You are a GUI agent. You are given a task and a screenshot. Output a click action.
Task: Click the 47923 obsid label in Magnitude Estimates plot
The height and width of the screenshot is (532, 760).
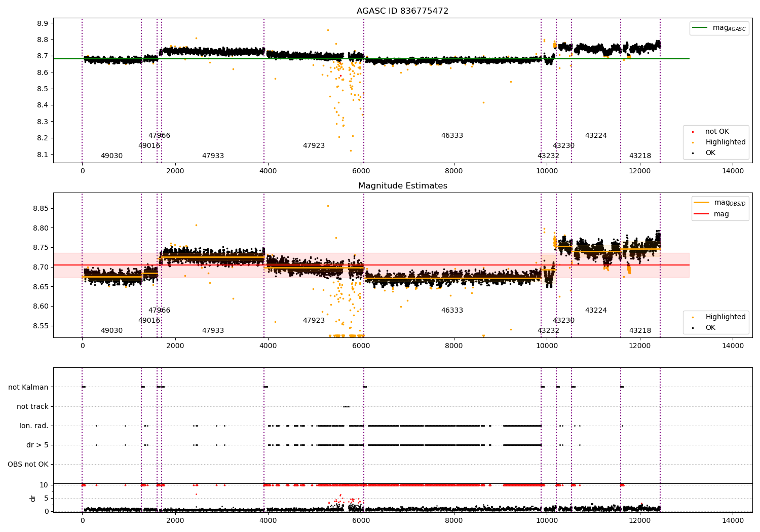click(x=314, y=321)
